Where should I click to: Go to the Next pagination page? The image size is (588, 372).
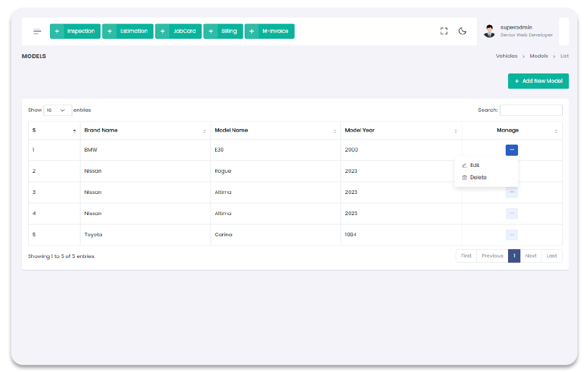[530, 256]
